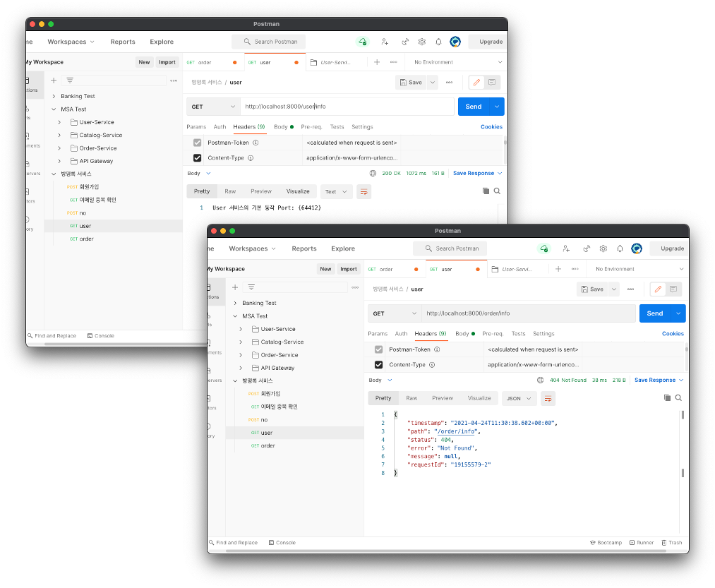Uncheck Content-Type header in back window

pyautogui.click(x=197, y=158)
